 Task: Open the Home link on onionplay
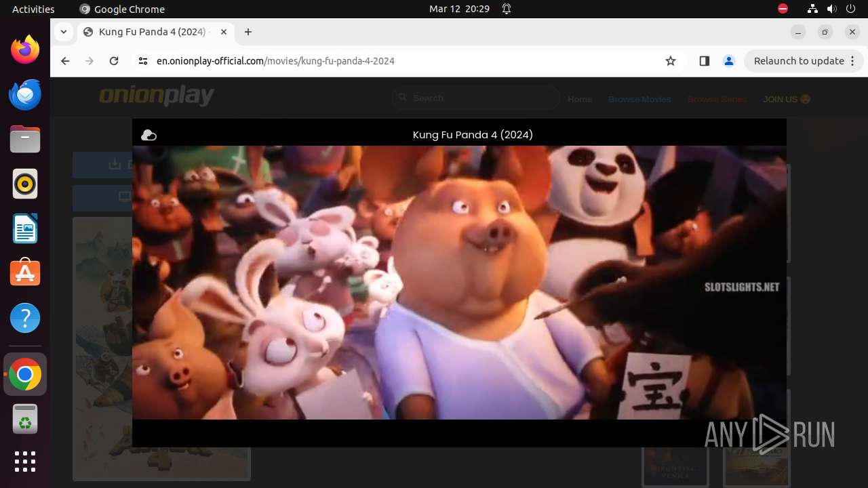coord(580,99)
